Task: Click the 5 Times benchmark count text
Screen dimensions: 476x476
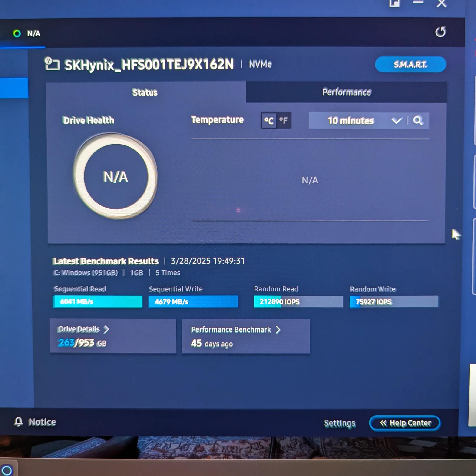Action: pyautogui.click(x=168, y=273)
